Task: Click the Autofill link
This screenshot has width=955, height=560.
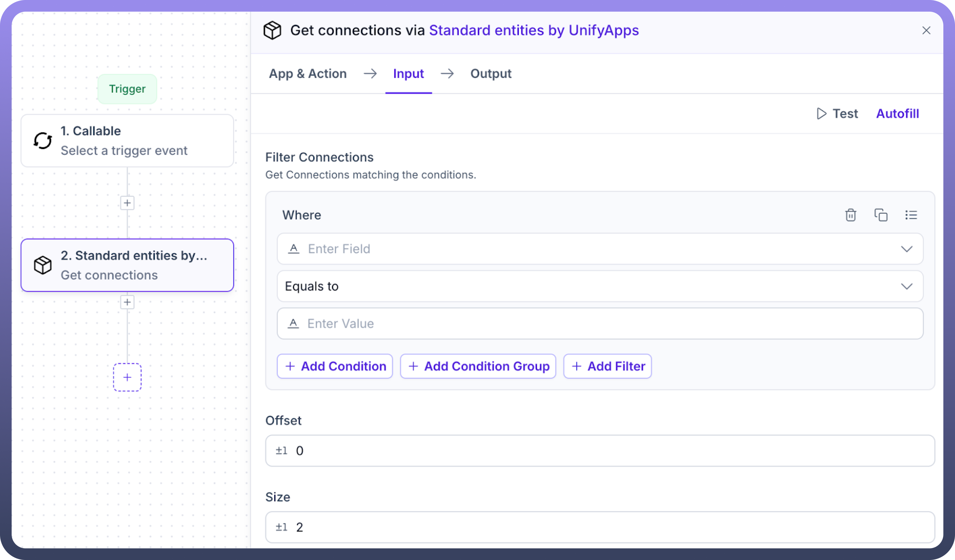Action: (x=897, y=114)
